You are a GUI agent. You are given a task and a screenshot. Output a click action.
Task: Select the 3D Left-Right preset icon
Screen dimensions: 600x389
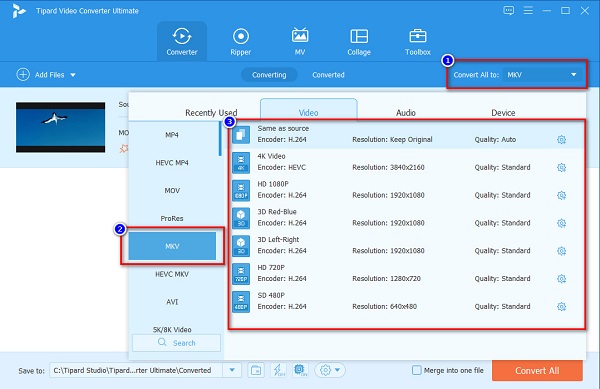241,246
